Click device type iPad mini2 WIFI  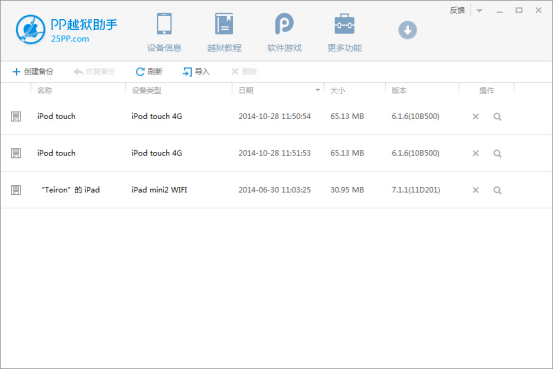pyautogui.click(x=159, y=190)
